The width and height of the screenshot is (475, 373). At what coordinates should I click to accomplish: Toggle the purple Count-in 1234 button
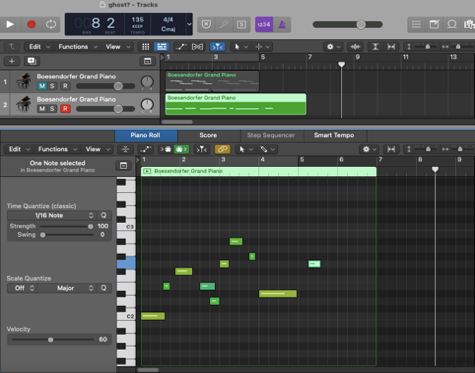264,24
